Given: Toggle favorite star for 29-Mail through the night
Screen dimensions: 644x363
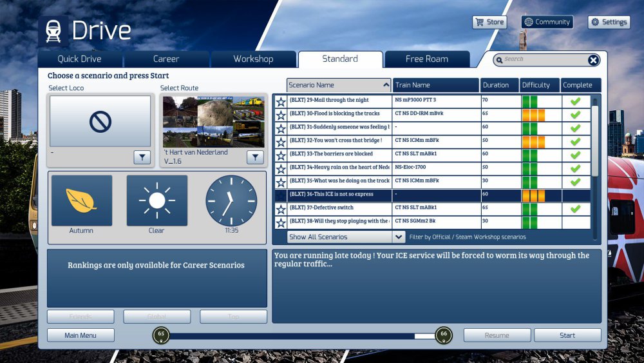Looking at the screenshot, I should point(281,101).
